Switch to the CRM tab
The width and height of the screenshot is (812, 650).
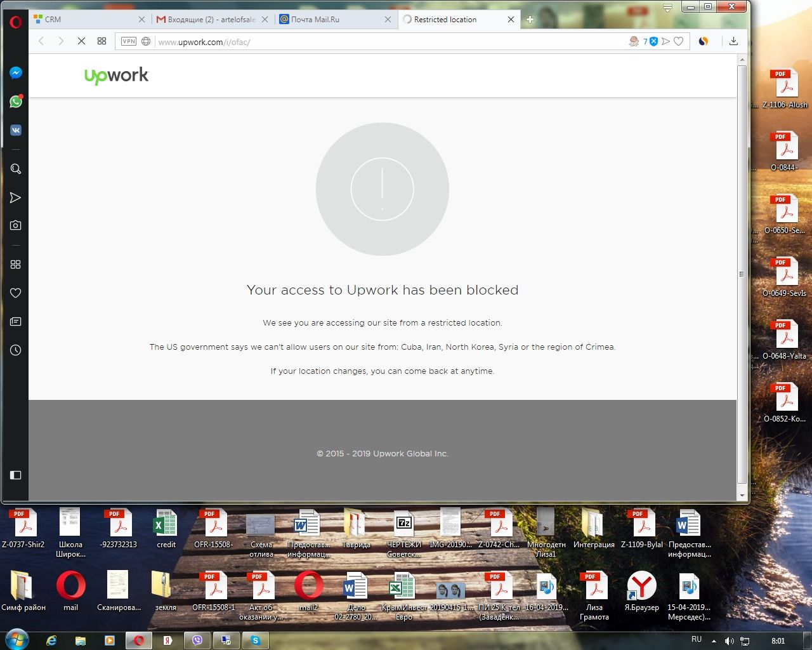[89, 20]
